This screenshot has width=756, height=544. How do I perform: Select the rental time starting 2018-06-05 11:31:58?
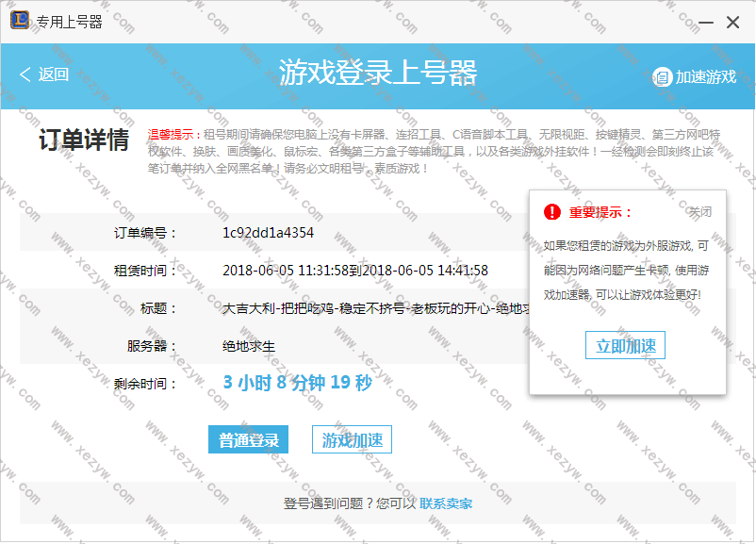click(354, 271)
